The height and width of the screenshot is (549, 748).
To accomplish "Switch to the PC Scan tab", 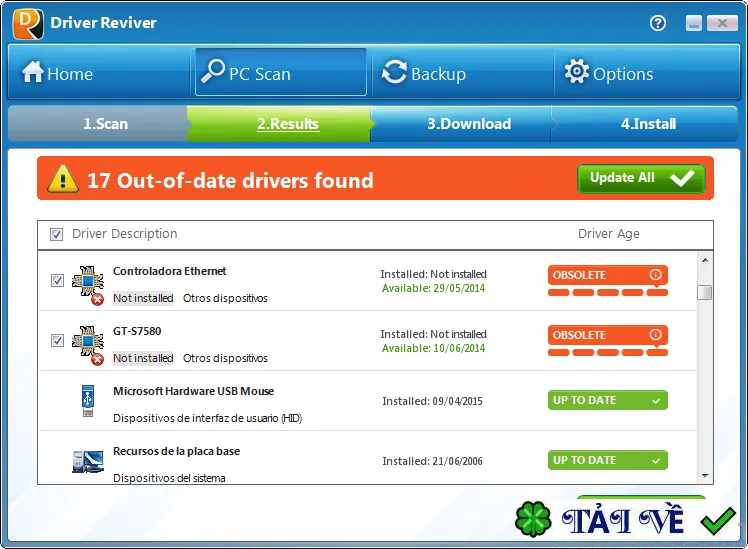I will click(x=280, y=72).
